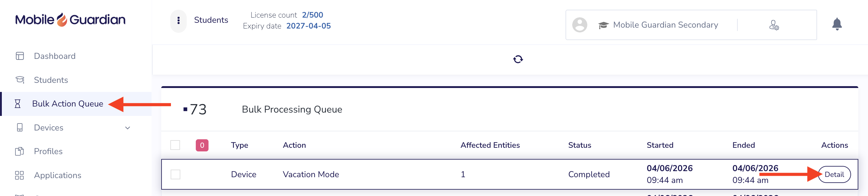
Task: Sort by the Status column header
Action: pyautogui.click(x=579, y=145)
